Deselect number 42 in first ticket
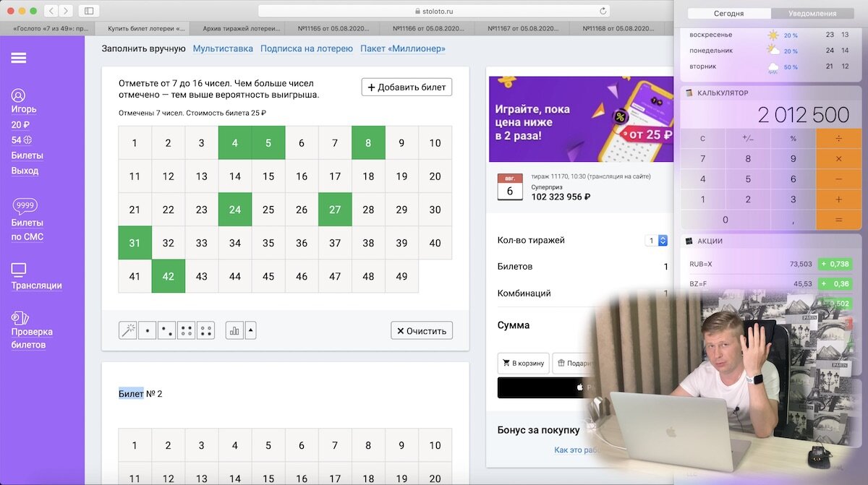The width and height of the screenshot is (868, 485). point(169,276)
